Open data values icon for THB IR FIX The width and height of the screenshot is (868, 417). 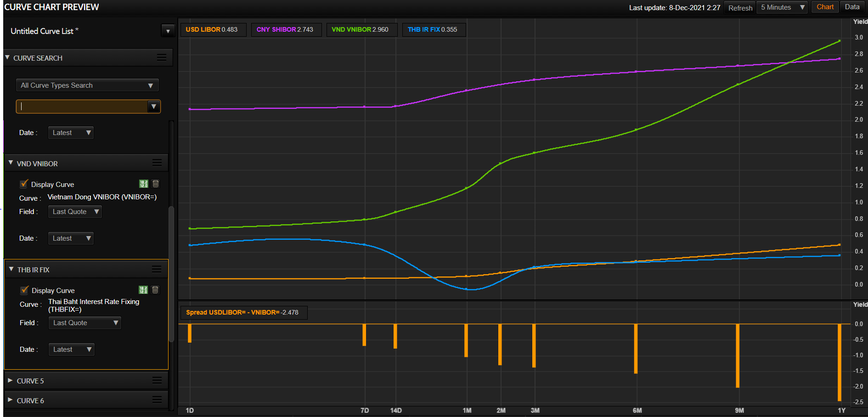click(143, 290)
